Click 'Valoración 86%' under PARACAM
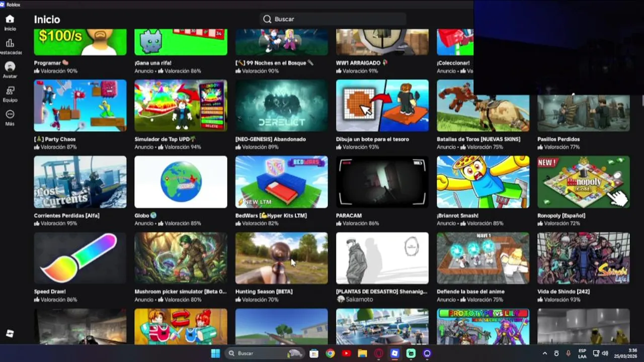644x362 pixels. click(357, 223)
